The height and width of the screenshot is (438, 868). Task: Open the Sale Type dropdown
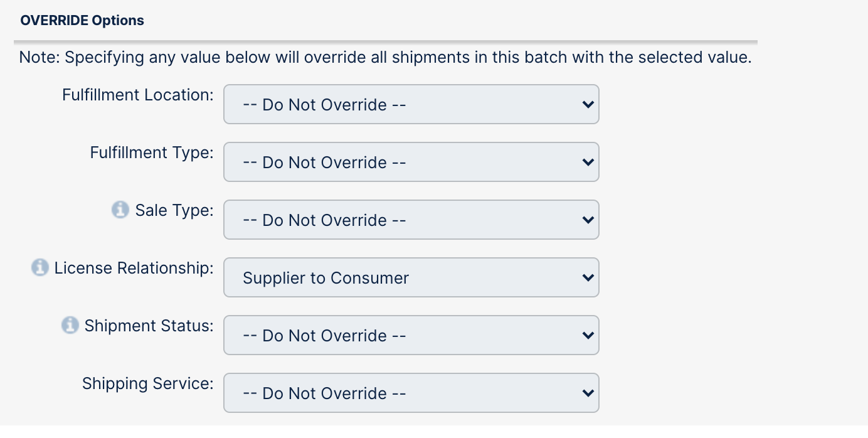click(x=411, y=220)
